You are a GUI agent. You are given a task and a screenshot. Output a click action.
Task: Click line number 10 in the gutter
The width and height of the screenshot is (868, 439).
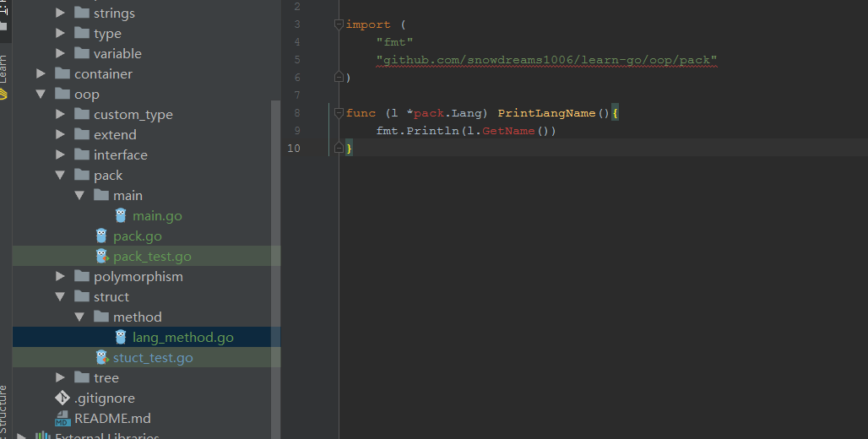point(293,149)
